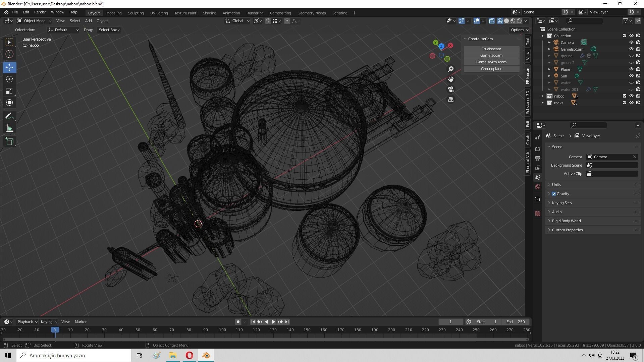Screen dimensions: 644x362
Task: Click the Groundplane button
Action: coord(491,69)
